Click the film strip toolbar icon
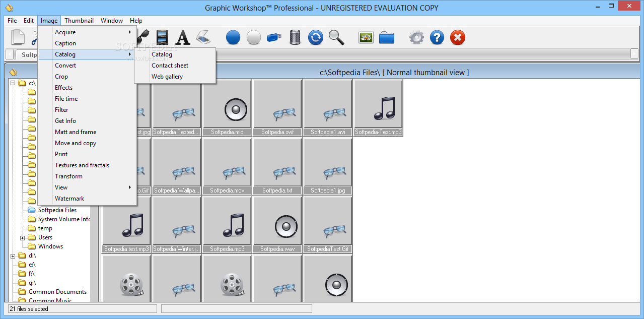 (x=162, y=37)
